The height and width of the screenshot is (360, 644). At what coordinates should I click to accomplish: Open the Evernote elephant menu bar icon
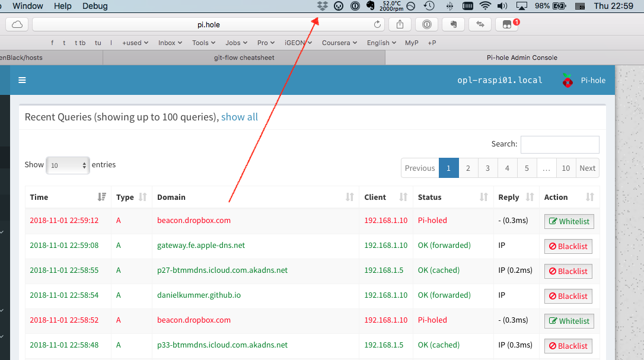[371, 6]
